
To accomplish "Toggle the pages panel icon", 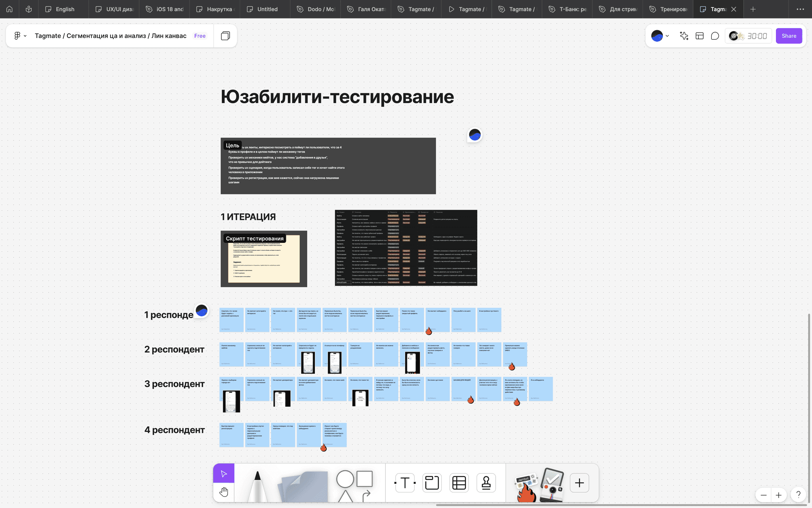I will pos(225,36).
